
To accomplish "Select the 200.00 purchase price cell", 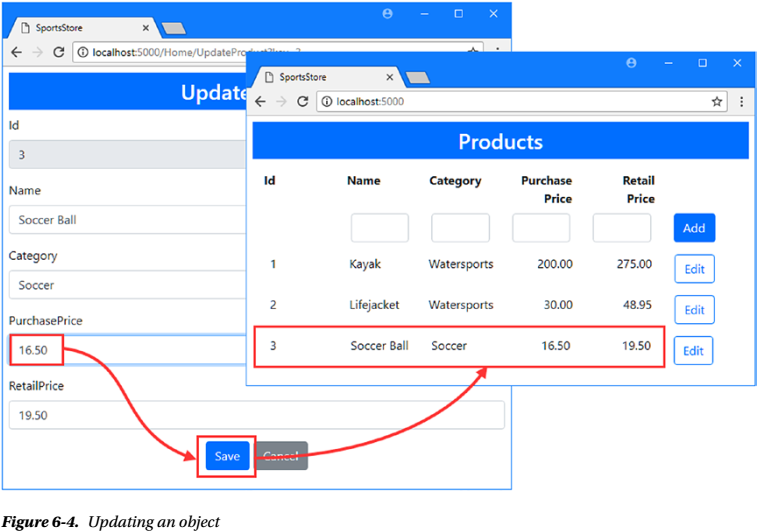I will 554,264.
